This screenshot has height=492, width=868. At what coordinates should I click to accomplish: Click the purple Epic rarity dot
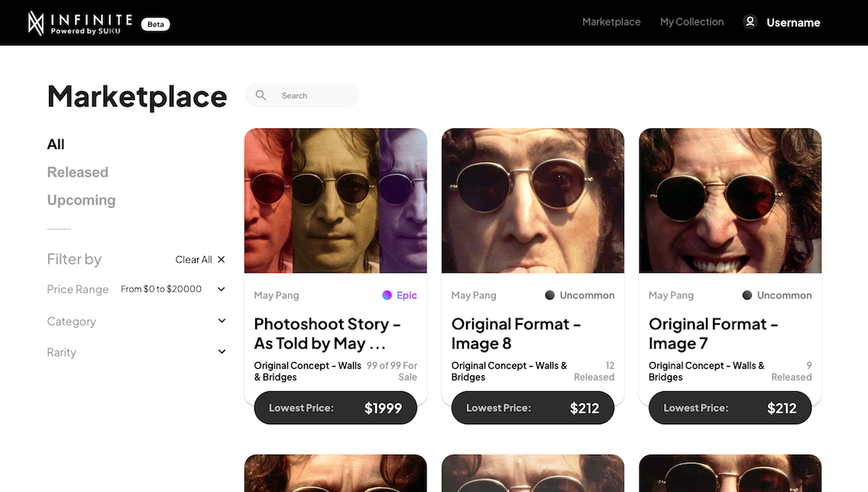coord(387,296)
